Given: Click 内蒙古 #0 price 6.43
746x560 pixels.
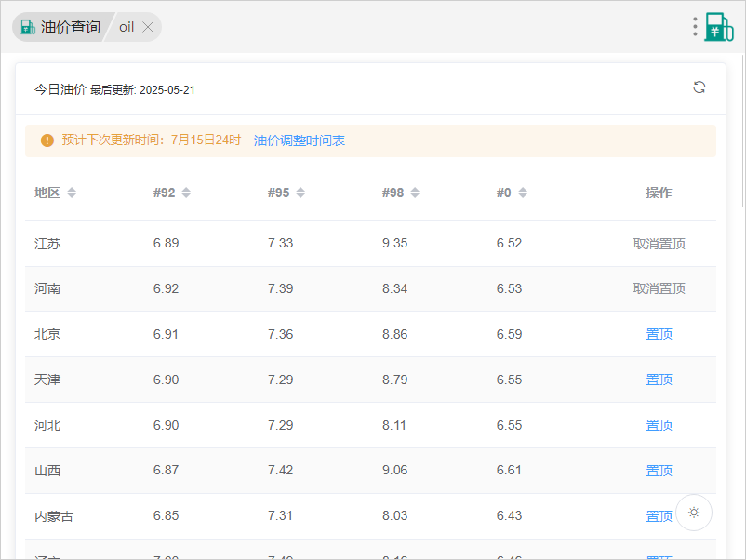Looking at the screenshot, I should (509, 515).
